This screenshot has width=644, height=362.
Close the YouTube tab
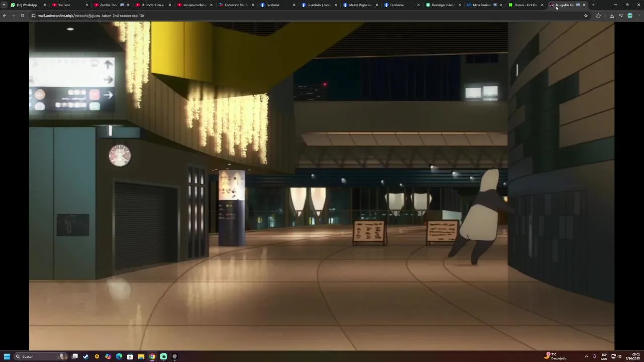(x=87, y=5)
